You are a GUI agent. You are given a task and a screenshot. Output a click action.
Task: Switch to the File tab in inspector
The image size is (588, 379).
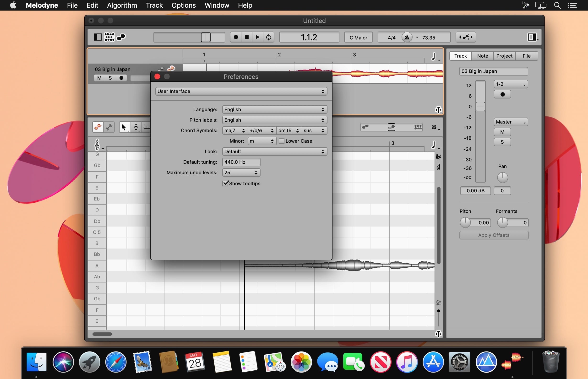coord(527,56)
